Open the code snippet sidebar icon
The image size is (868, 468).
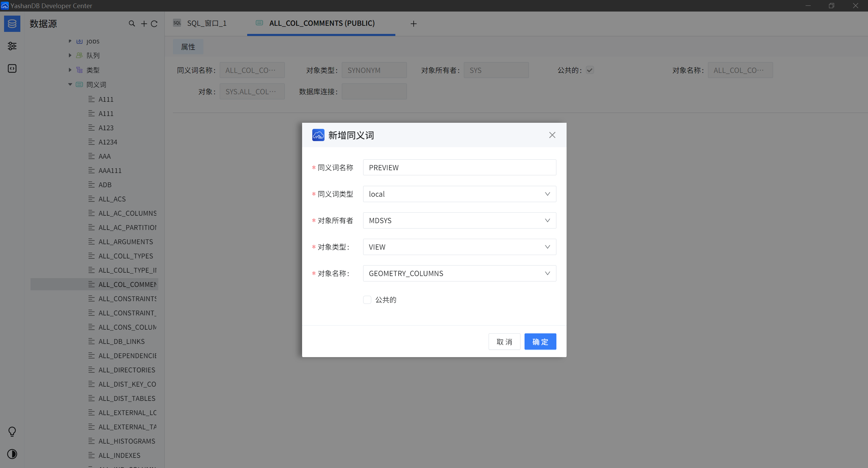(x=12, y=69)
